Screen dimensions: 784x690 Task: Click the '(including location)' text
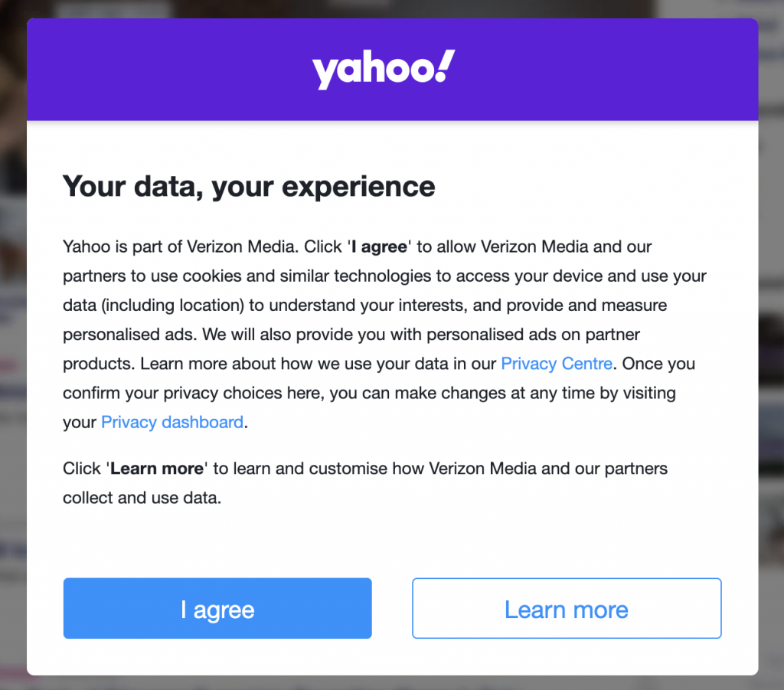pos(172,305)
